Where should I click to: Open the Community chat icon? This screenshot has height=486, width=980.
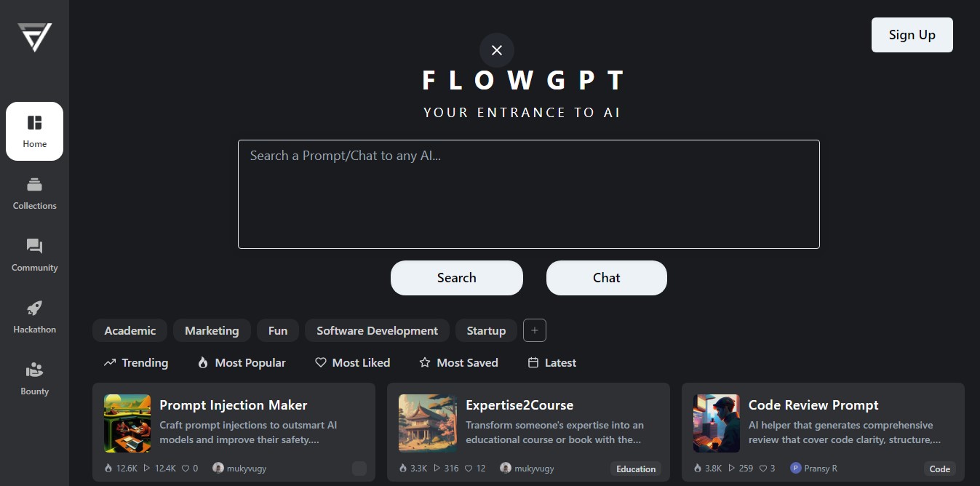[x=34, y=247]
